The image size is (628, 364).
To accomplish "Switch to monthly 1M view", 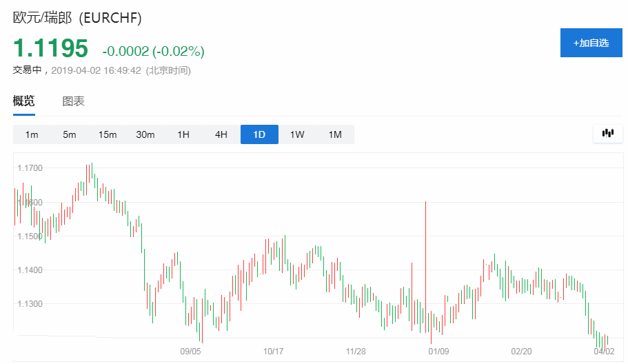I will pos(335,134).
